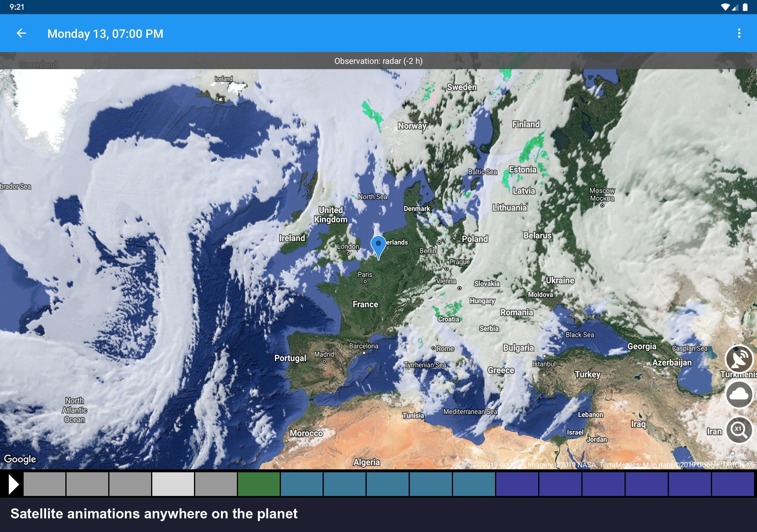Tap the 'Monday 13, 07:00 PM' title
The height and width of the screenshot is (532, 757).
[x=105, y=34]
